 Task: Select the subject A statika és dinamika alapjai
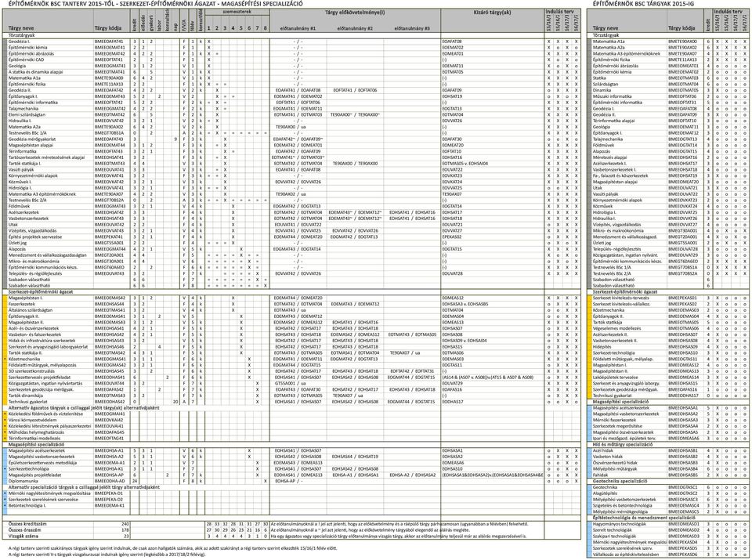click(35, 72)
